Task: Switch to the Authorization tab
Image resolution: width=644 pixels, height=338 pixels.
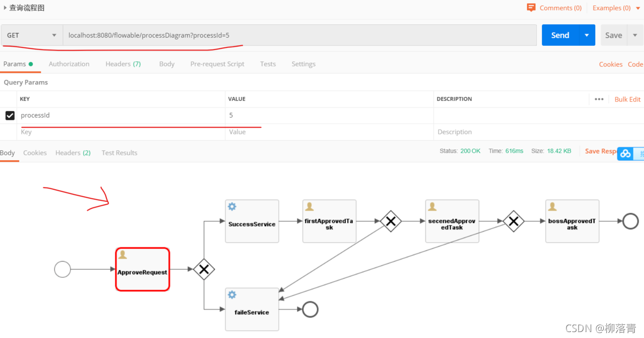Action: 69,64
